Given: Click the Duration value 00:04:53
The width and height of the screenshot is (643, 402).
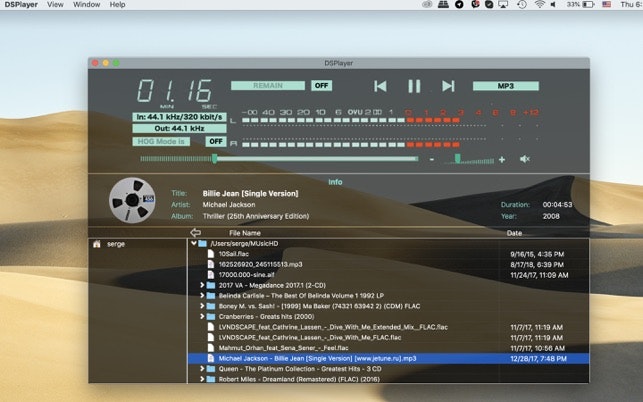Looking at the screenshot, I should (557, 205).
